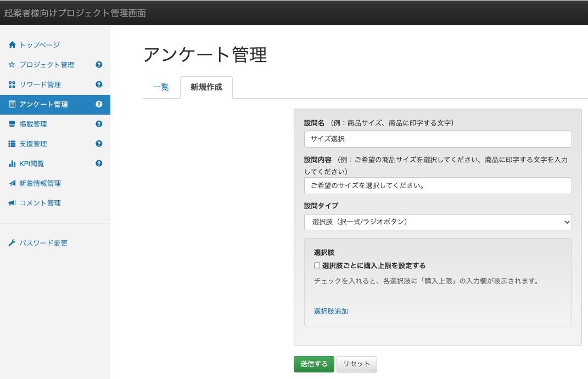Image resolution: width=588 pixels, height=379 pixels.
Task: Enable 選択肢ごとに購入上限を設定する checkbox
Action: point(317,265)
